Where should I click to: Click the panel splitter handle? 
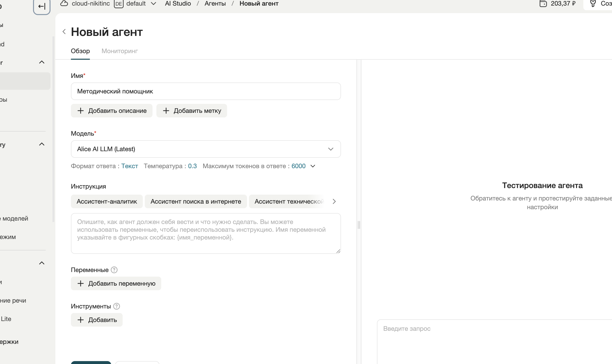click(x=359, y=225)
